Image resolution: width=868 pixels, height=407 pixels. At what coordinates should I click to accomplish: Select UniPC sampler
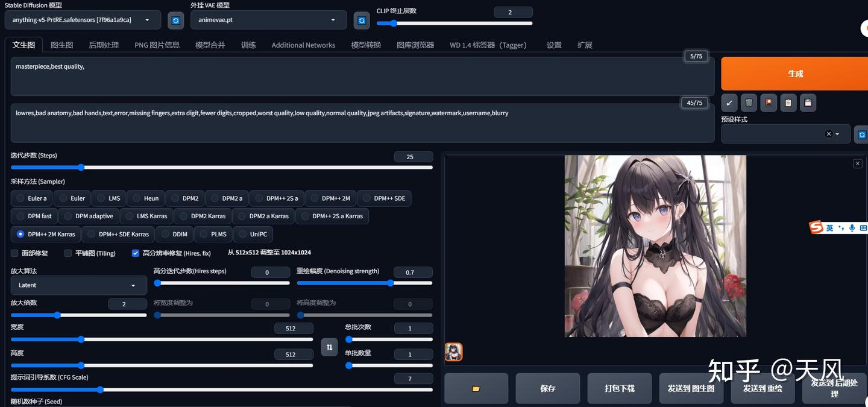[x=253, y=234]
